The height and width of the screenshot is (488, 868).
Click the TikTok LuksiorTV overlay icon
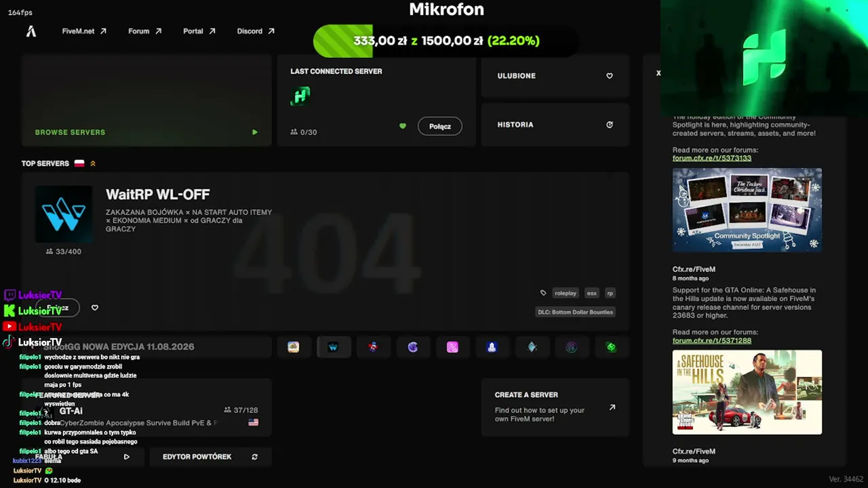8,342
